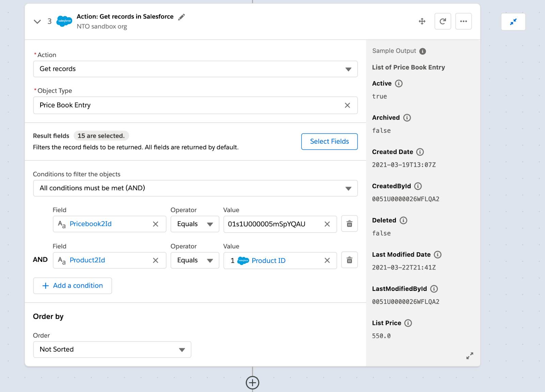This screenshot has height=392, width=545.
Task: Click the info icon next to Last Modified Date
Action: [x=438, y=255]
